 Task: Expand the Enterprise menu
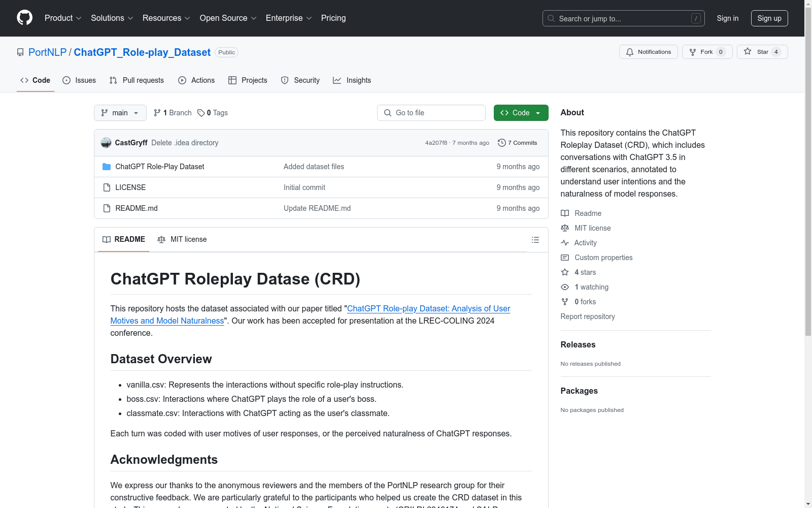pos(289,18)
